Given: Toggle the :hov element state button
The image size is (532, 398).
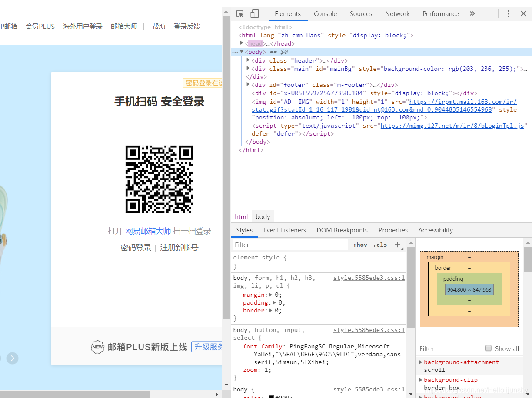Looking at the screenshot, I should coord(360,245).
